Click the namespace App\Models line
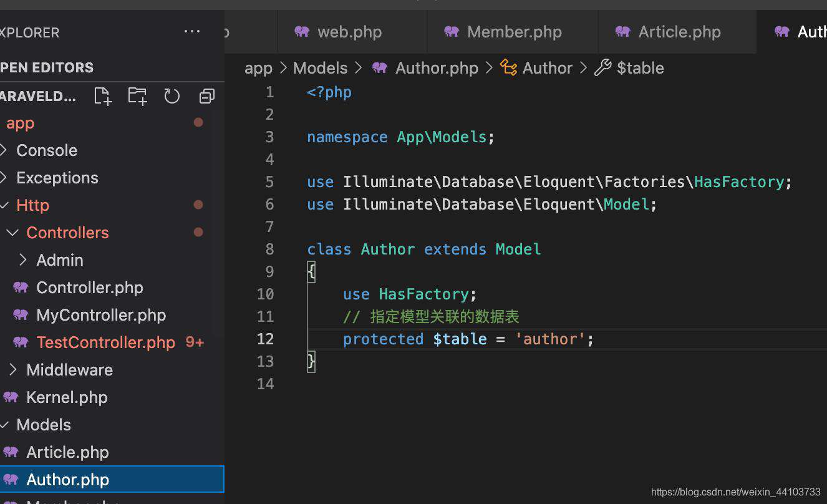Screen dimensions: 827x504 (x=400, y=137)
